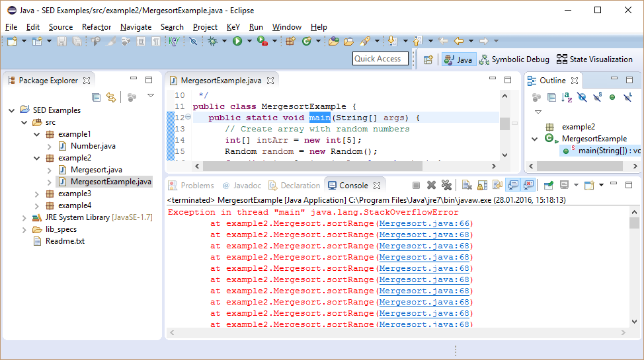Collapse All in Outline view
This screenshot has height=360, width=644.
tap(551, 97)
